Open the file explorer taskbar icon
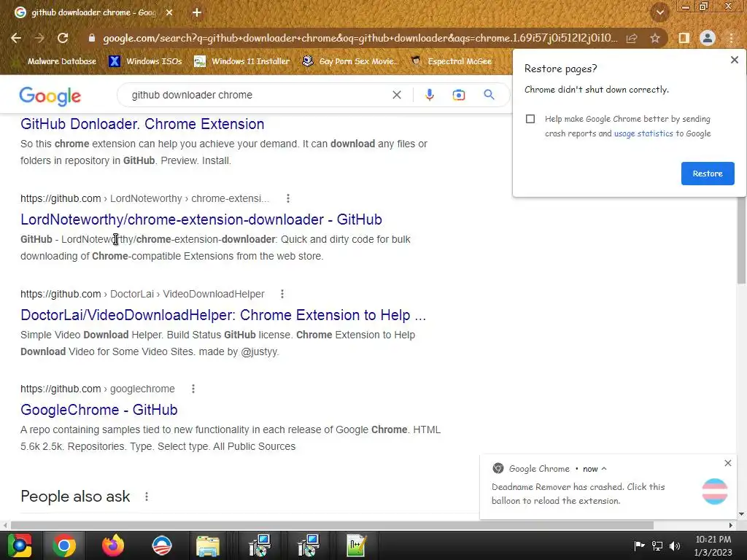 [208, 545]
